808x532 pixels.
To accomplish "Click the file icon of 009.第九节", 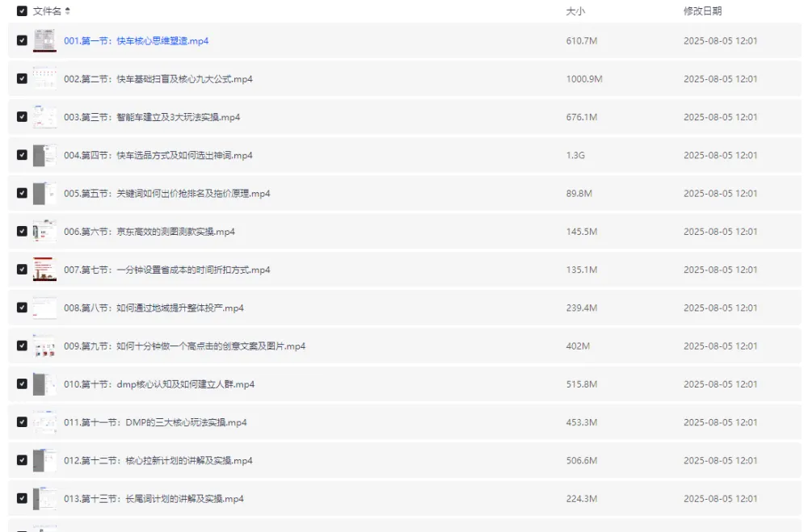I will click(44, 346).
